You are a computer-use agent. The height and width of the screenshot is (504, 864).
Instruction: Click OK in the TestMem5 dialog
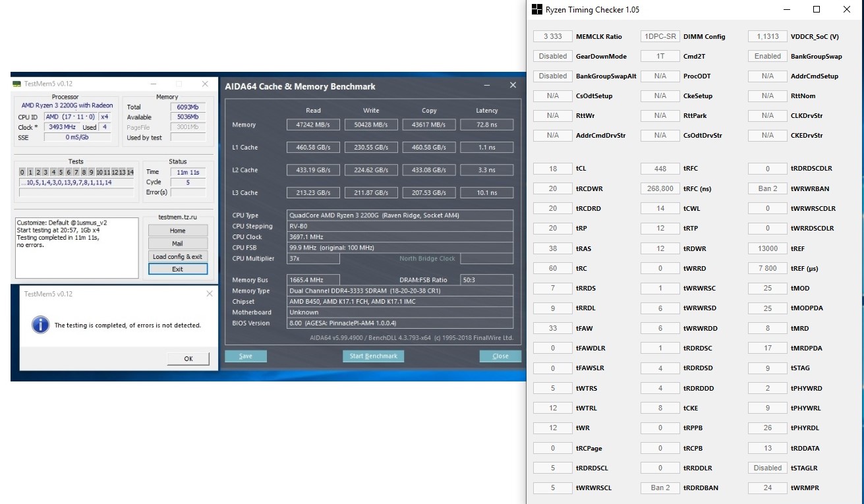(x=188, y=358)
